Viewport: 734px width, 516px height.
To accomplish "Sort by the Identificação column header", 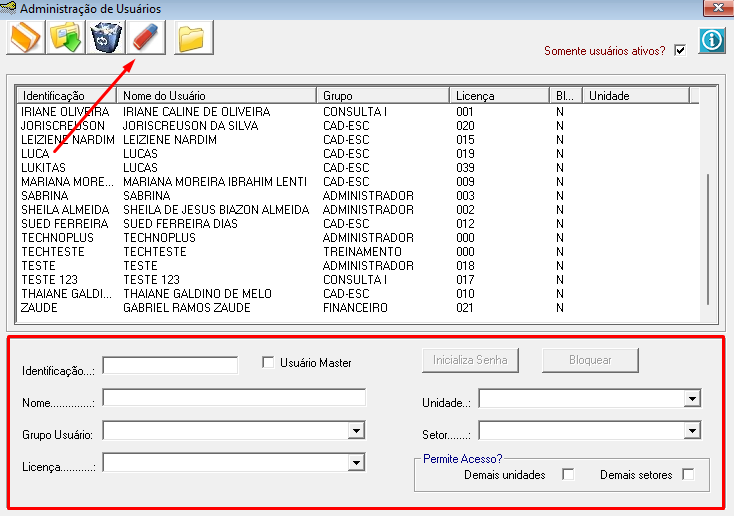I will pyautogui.click(x=66, y=96).
